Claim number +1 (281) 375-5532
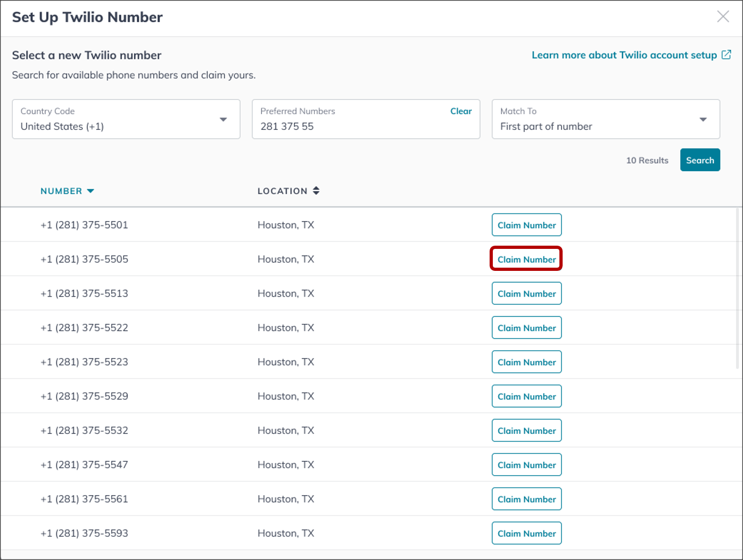 [526, 431]
